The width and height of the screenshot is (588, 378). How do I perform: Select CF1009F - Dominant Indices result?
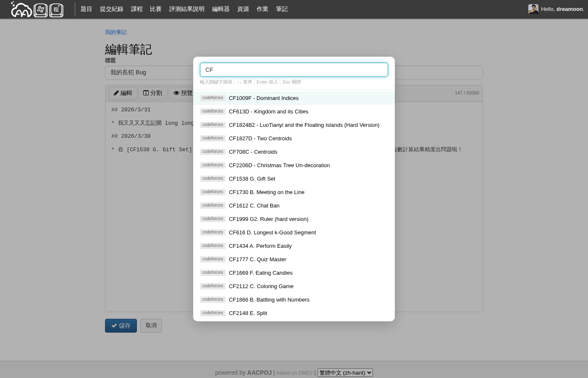coord(264,98)
